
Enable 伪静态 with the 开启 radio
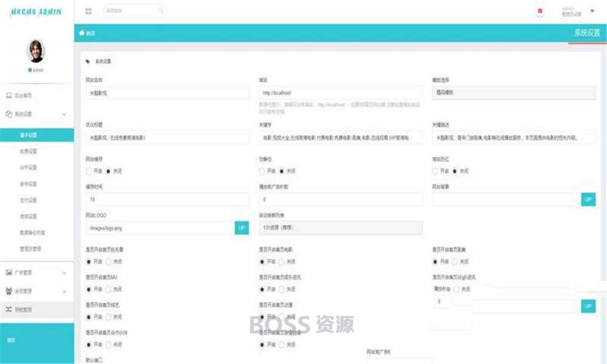[x=262, y=171]
